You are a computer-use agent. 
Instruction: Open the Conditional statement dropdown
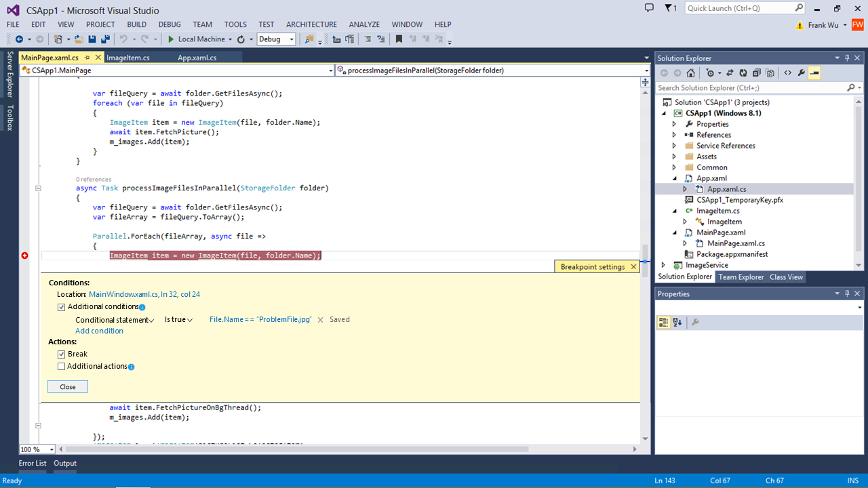pos(115,320)
